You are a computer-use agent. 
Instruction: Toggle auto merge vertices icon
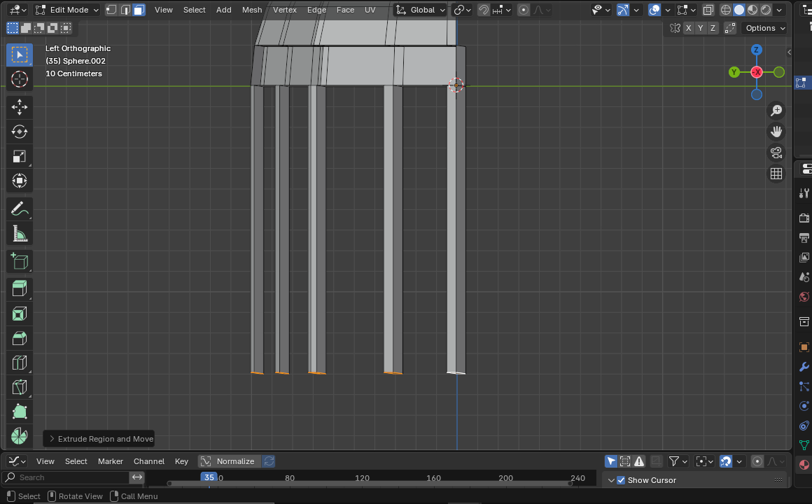click(730, 28)
